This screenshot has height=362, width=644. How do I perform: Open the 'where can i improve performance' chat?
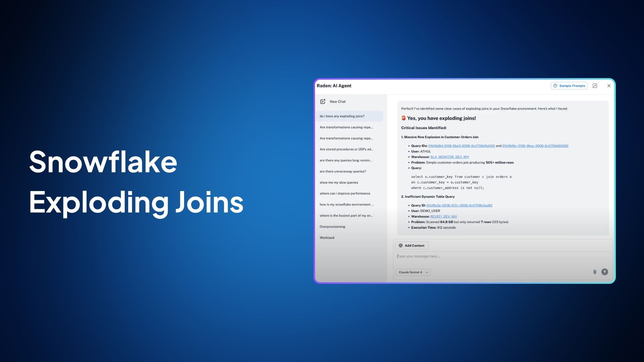tap(345, 194)
